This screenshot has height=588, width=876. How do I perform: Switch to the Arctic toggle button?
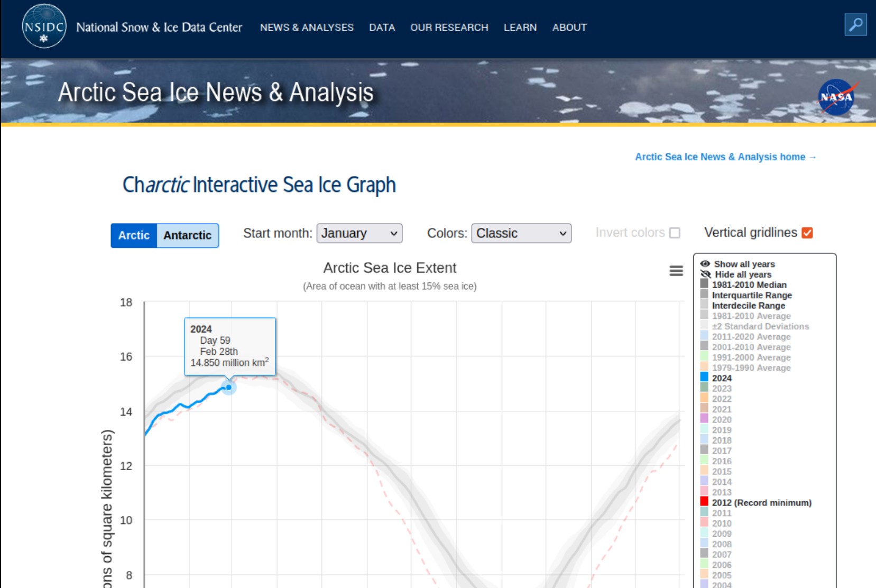pyautogui.click(x=134, y=235)
